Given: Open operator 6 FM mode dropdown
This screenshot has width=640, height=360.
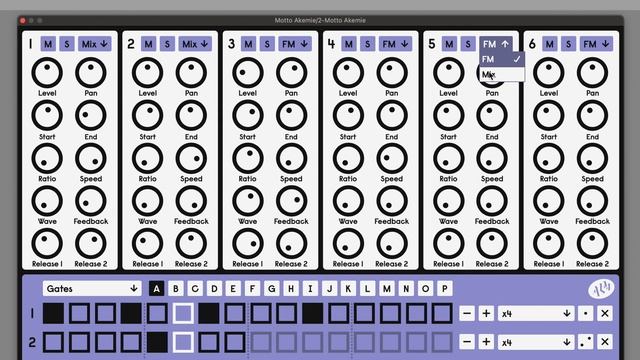Looking at the screenshot, I should 596,44.
